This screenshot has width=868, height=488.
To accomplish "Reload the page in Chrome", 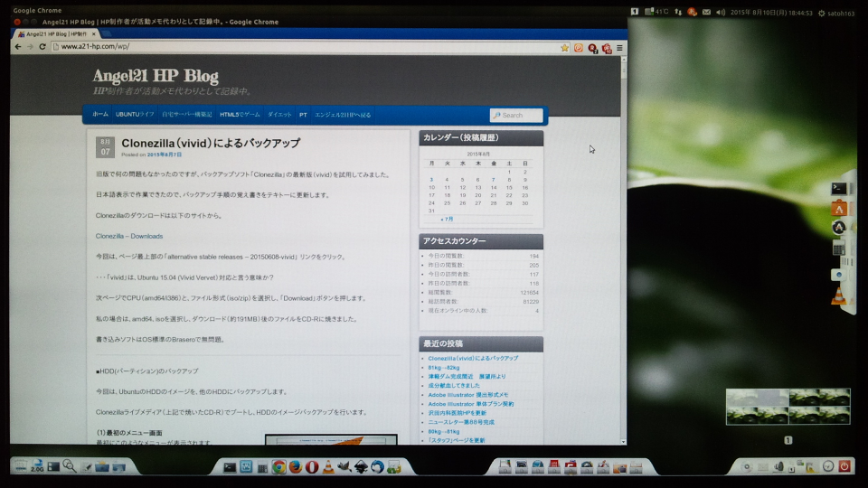I will (42, 47).
